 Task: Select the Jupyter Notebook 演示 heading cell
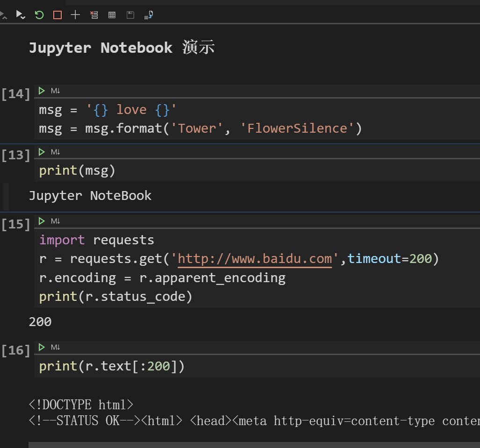point(122,48)
